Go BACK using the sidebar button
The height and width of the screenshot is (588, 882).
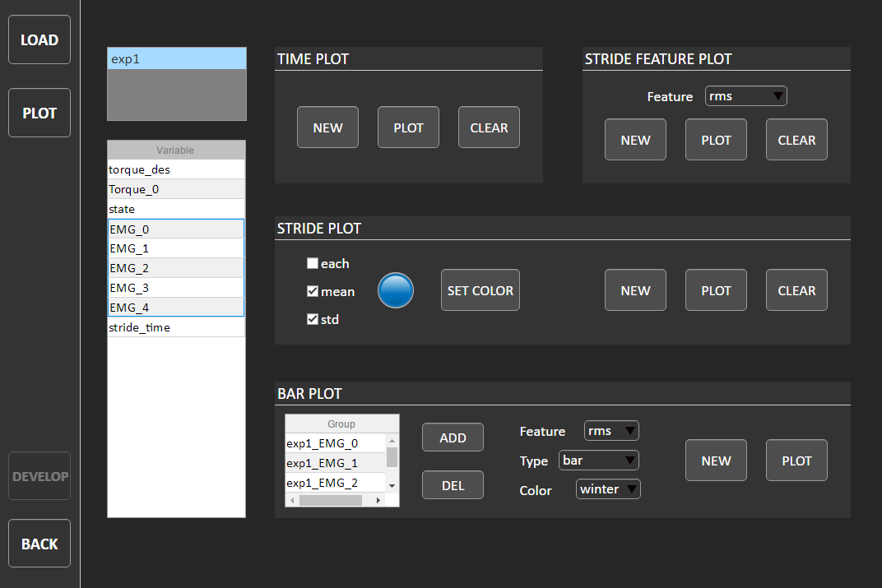click(39, 544)
